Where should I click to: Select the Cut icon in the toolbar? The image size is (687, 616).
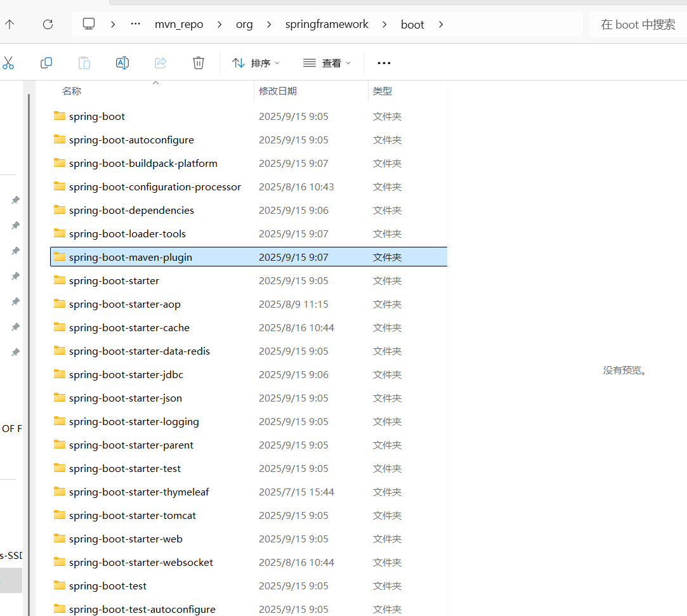[x=9, y=63]
